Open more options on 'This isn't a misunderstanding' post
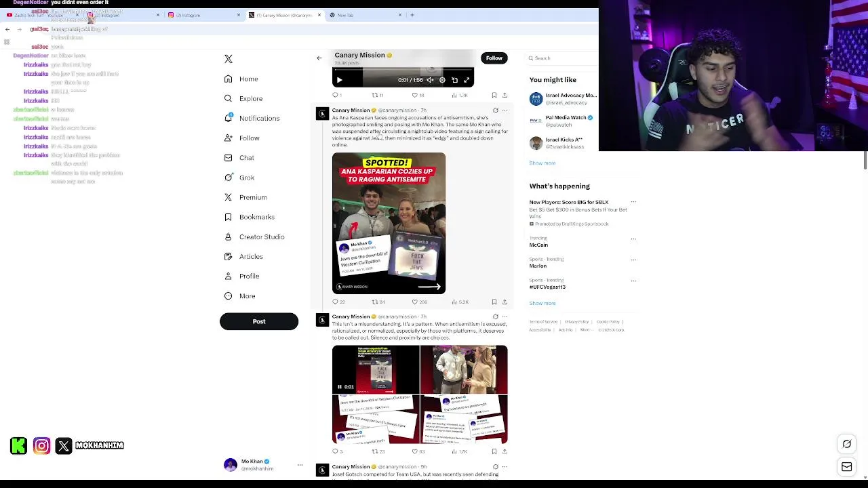 [505, 317]
